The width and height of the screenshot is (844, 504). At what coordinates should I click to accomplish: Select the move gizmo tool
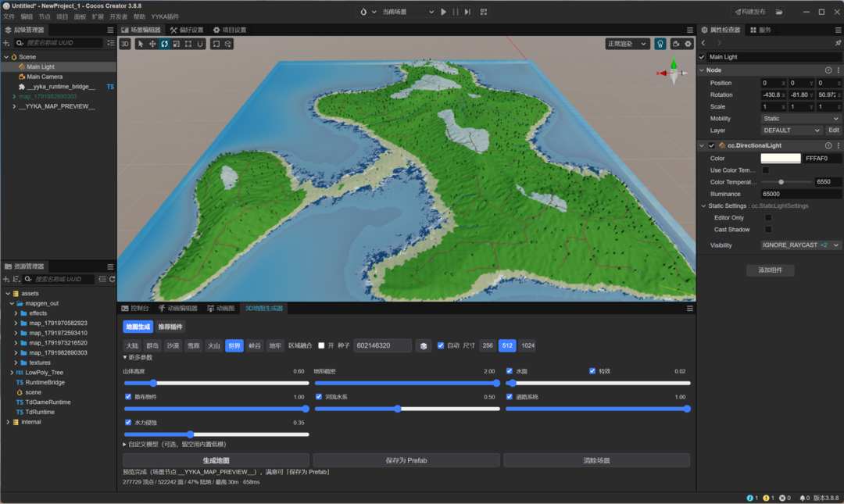coord(152,45)
